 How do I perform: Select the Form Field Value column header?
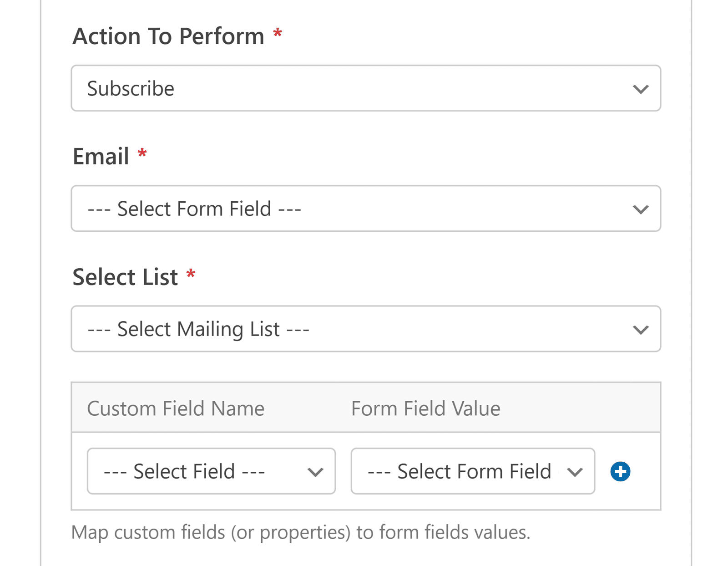(426, 408)
